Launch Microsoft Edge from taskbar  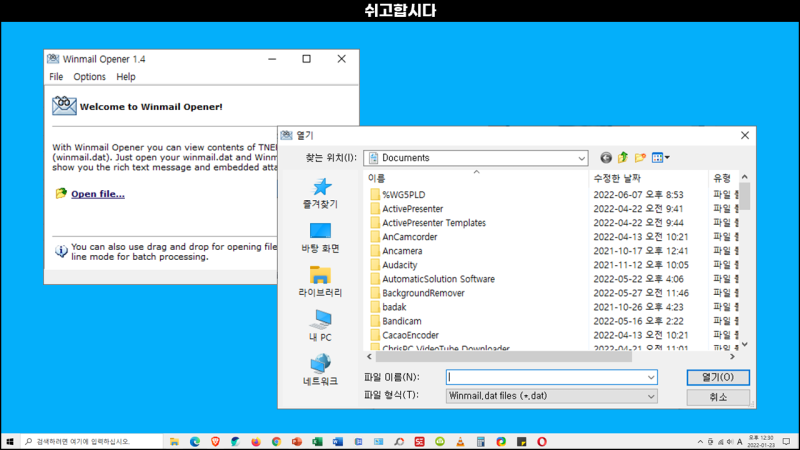click(x=195, y=441)
